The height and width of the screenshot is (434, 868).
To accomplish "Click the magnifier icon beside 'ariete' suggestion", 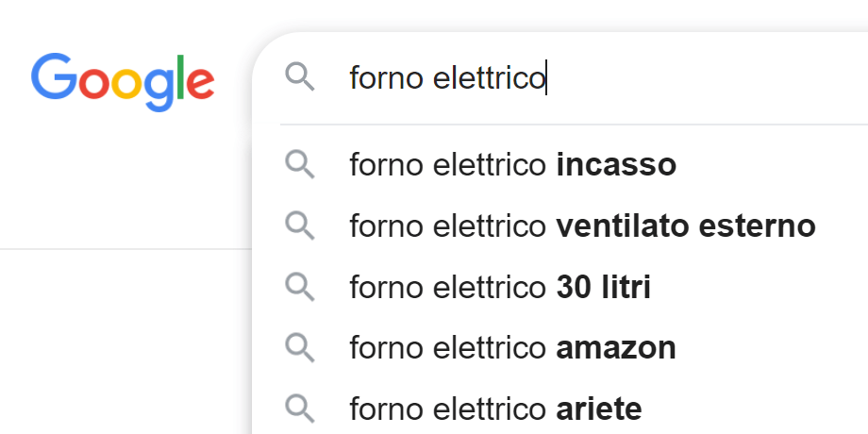I will click(x=299, y=409).
